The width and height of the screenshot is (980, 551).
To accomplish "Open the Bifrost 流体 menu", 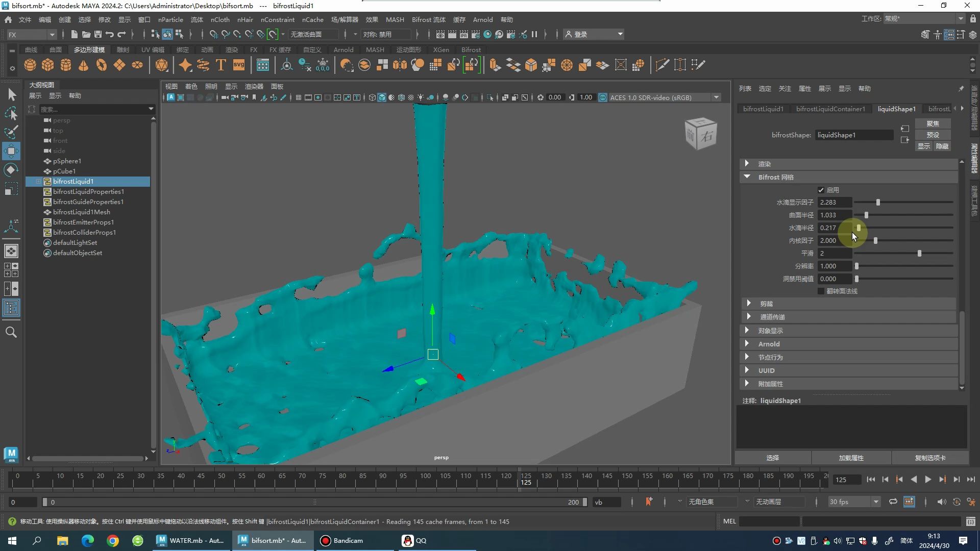I will pos(428,20).
